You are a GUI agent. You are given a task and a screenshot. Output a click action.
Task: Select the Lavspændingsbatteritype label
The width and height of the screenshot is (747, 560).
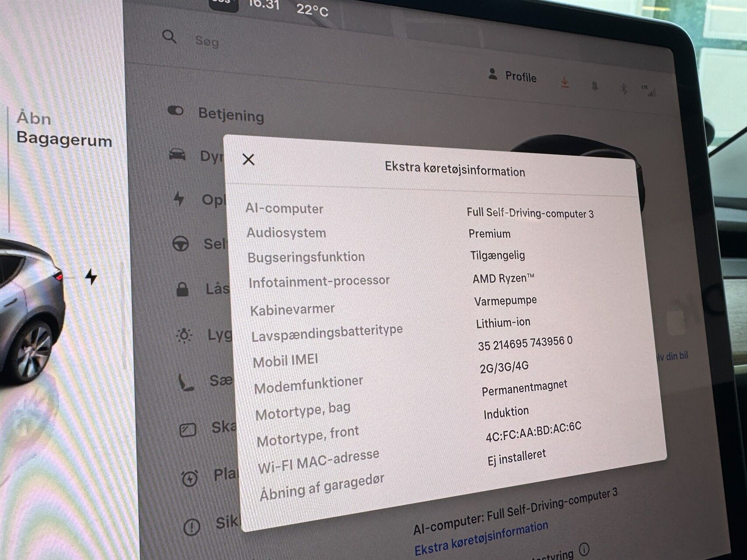[327, 333]
